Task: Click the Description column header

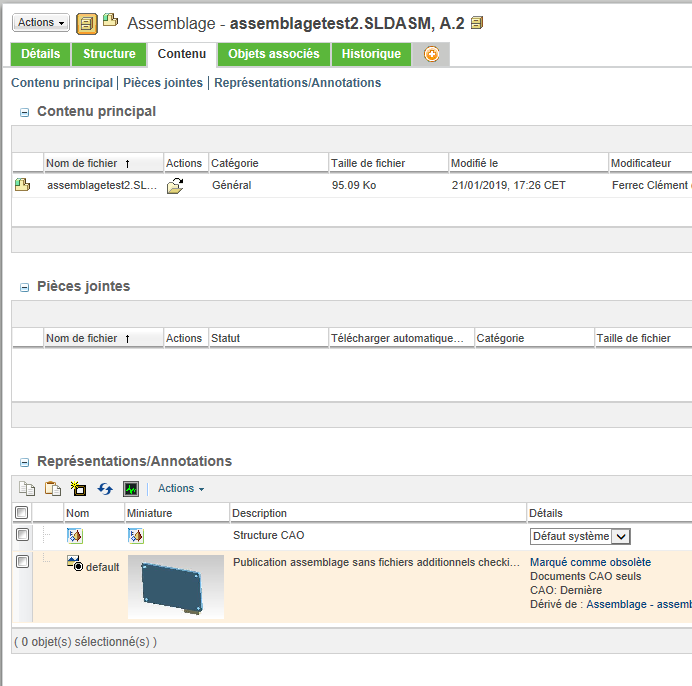Action: coord(378,513)
